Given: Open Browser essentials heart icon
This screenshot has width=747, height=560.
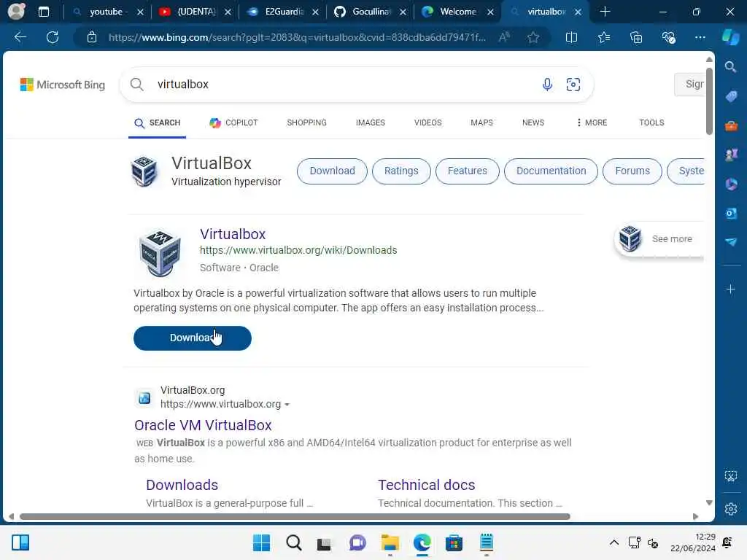Looking at the screenshot, I should tap(668, 37).
